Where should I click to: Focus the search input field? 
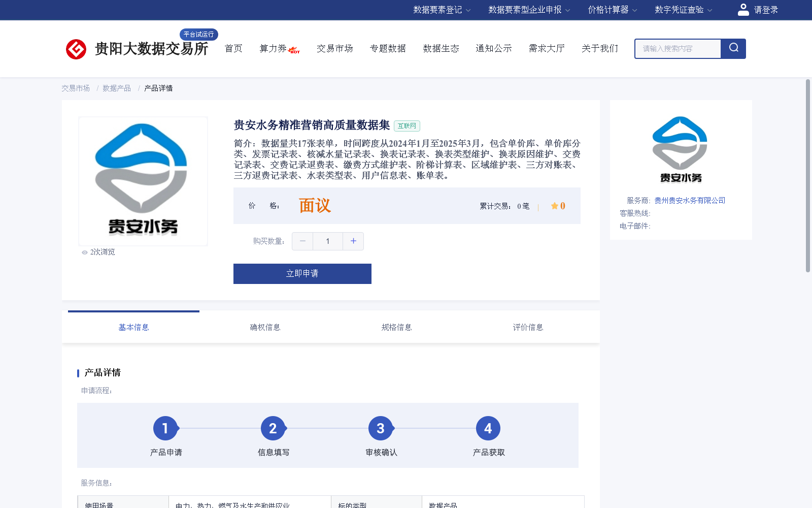point(678,49)
